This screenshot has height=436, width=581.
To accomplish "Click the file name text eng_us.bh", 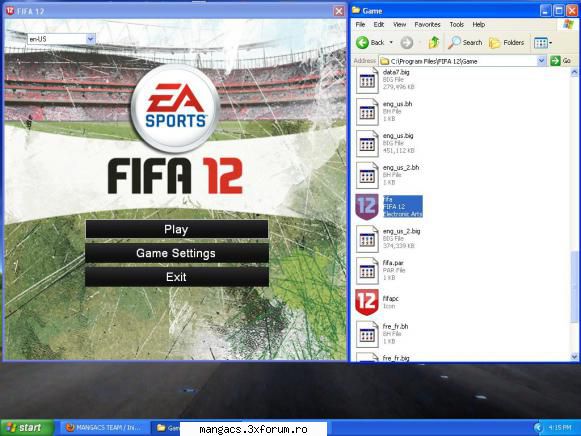I will pos(397,104).
